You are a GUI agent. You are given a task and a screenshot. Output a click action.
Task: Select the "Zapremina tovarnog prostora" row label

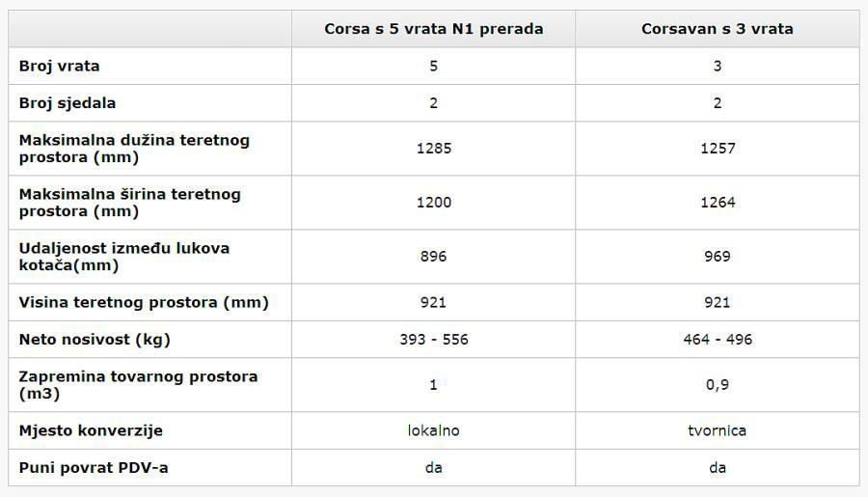tap(138, 385)
